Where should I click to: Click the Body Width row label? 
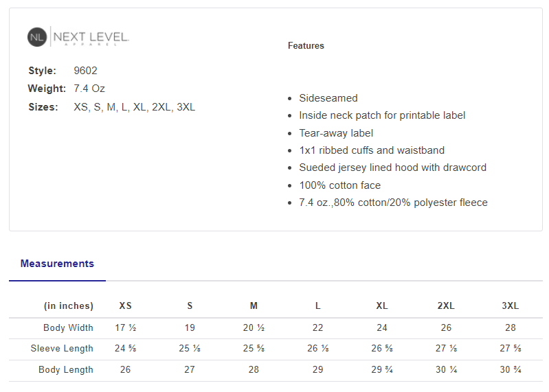click(68, 327)
